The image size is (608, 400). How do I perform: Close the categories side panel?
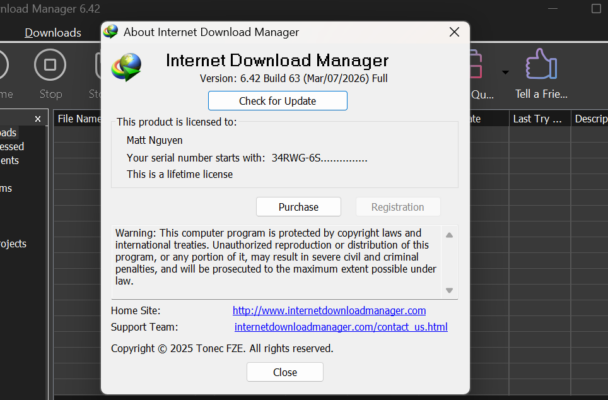pos(38,119)
